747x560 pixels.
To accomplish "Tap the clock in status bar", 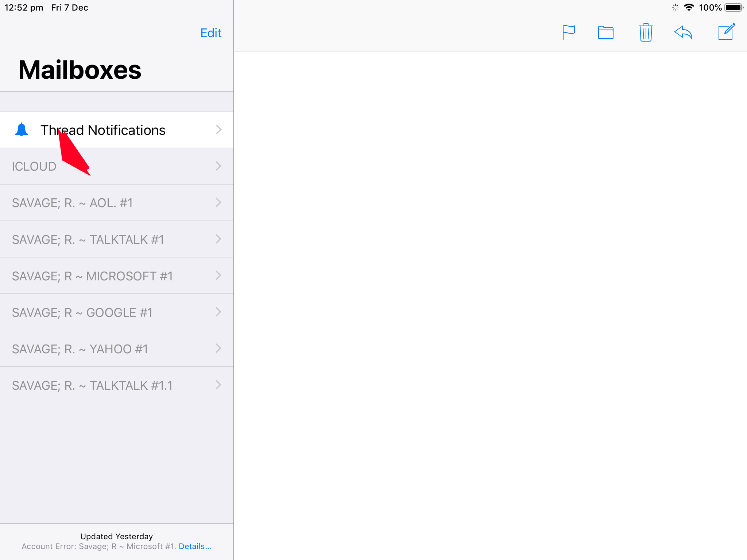I will coord(24,8).
